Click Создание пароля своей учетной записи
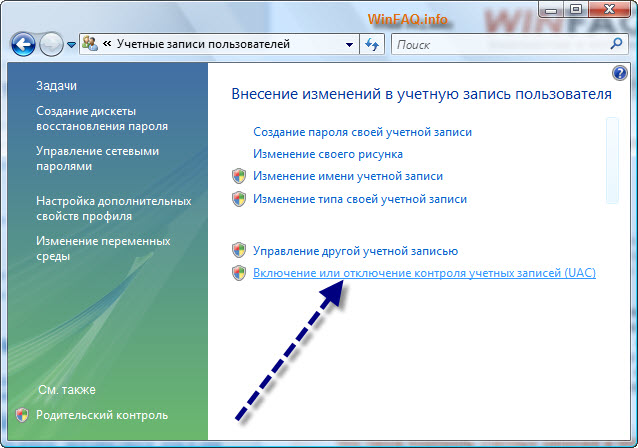638x448 pixels. [362, 132]
